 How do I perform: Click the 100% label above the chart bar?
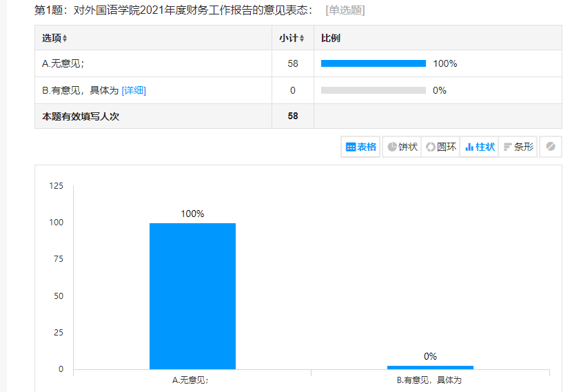[x=192, y=214]
